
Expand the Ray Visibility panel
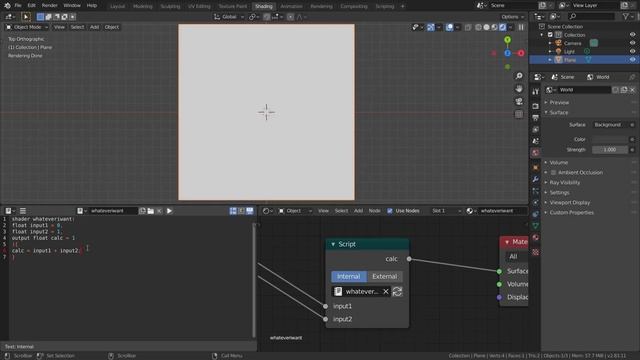(564, 182)
